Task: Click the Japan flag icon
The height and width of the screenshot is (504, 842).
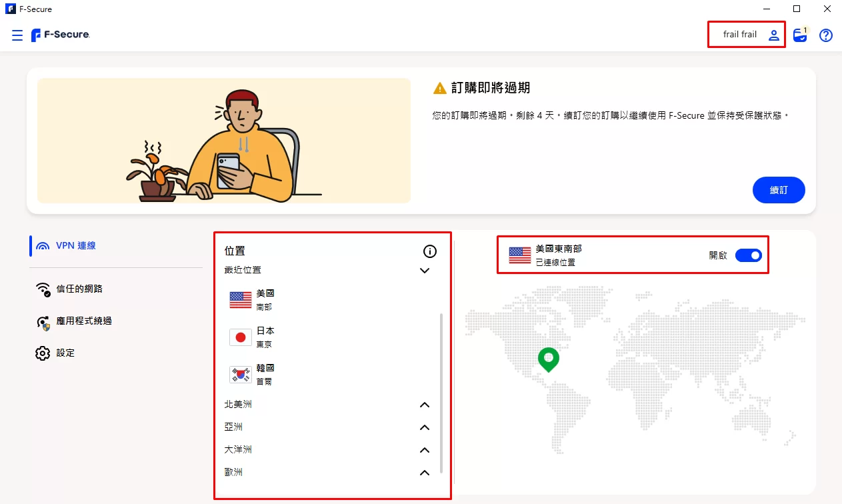Action: (241, 337)
